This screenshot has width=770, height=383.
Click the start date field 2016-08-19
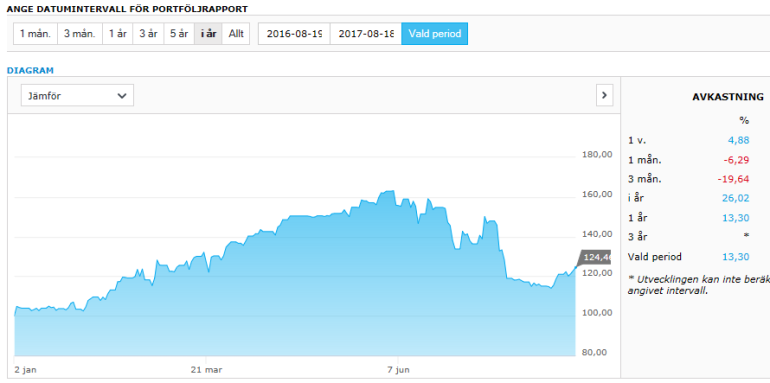294,34
